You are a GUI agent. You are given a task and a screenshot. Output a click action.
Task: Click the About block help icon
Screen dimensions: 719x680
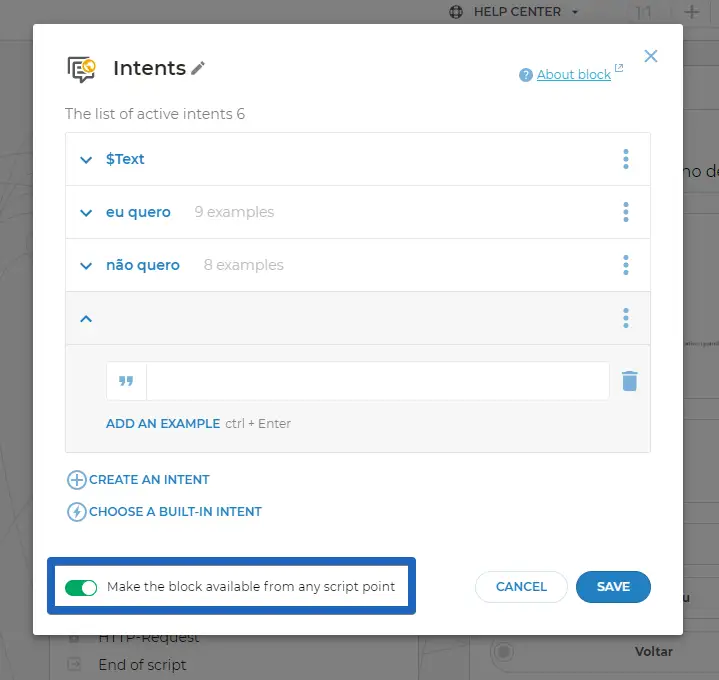coord(526,75)
